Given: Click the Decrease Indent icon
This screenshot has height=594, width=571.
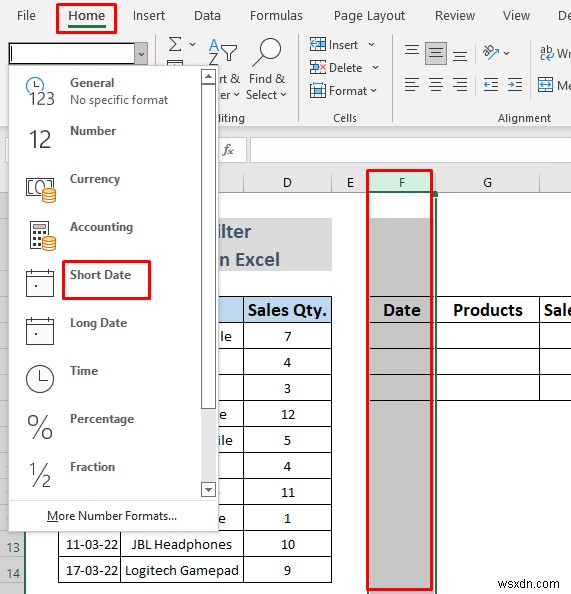Looking at the screenshot, I should (491, 84).
